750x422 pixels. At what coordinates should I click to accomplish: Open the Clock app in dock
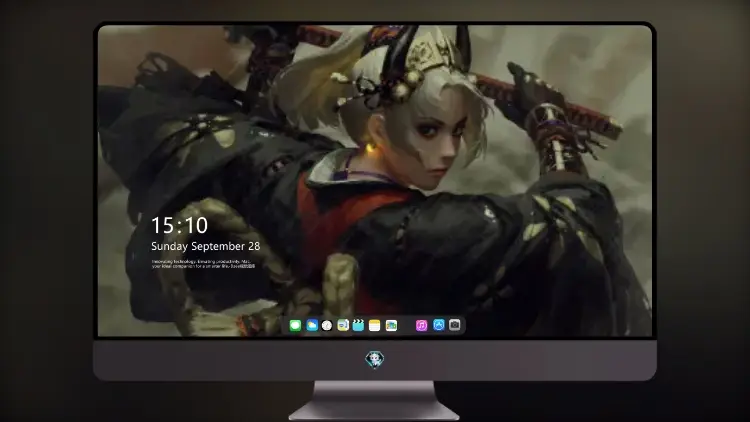(327, 325)
